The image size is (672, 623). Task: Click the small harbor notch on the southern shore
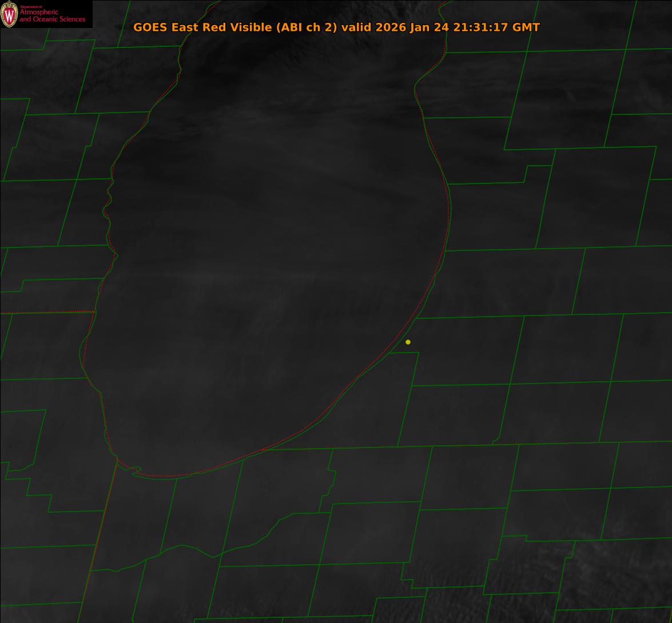pyautogui.click(x=136, y=470)
